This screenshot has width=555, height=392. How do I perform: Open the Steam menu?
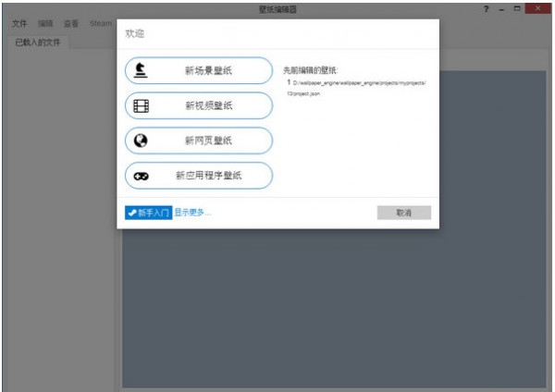coord(100,23)
